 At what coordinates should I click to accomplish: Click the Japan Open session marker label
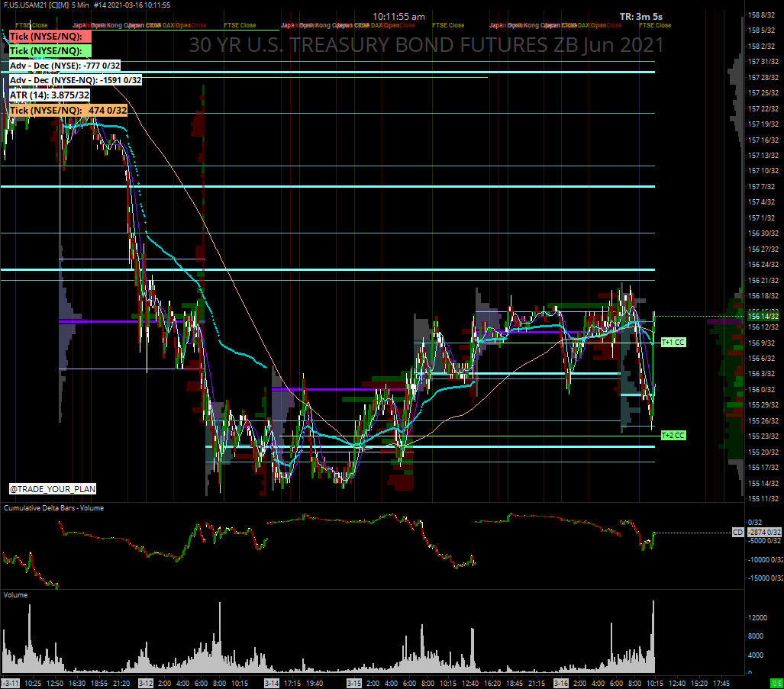[82, 24]
